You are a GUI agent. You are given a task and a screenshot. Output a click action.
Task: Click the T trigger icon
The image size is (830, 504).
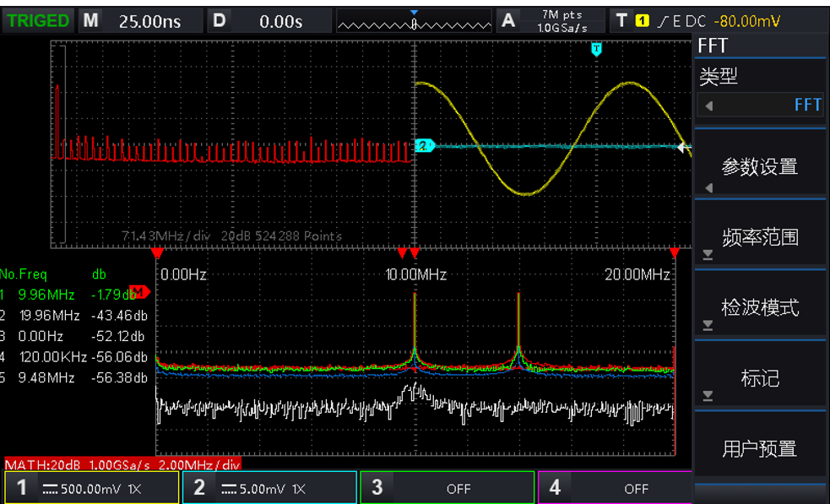click(621, 21)
